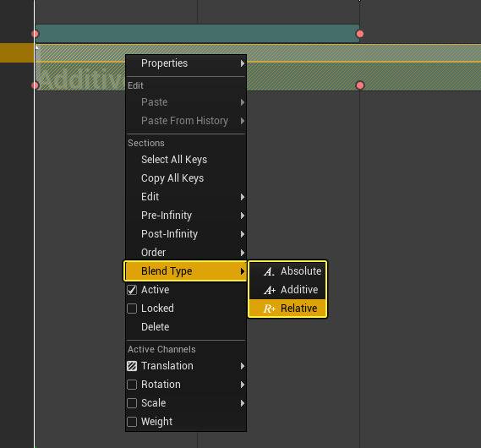The width and height of the screenshot is (481, 448).
Task: Click the Locked label text
Action: coord(157,309)
